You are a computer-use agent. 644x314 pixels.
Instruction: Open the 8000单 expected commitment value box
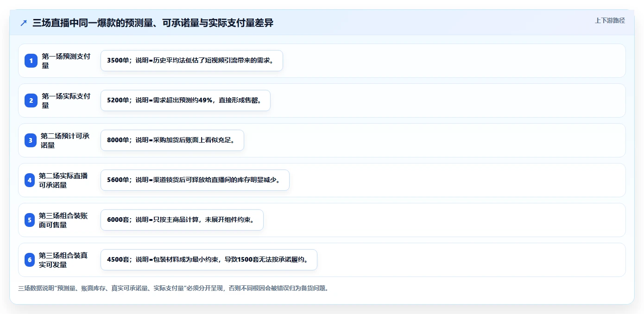pos(172,140)
